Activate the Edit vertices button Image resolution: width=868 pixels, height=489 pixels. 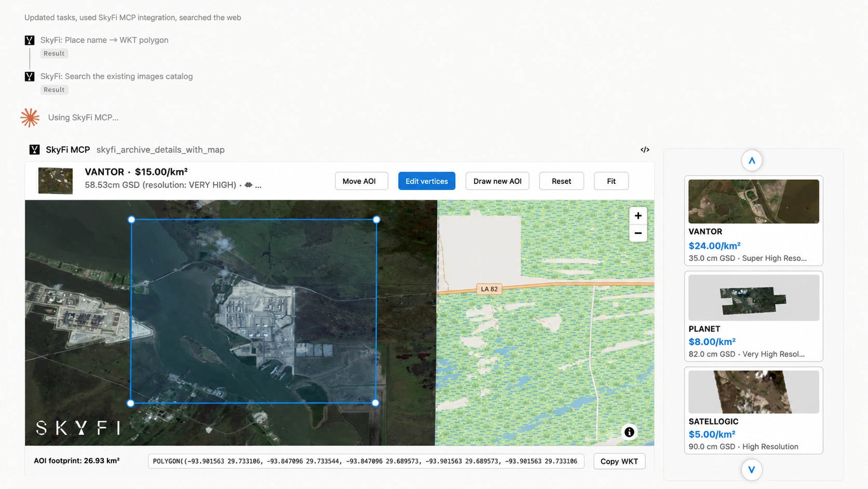[x=427, y=181]
